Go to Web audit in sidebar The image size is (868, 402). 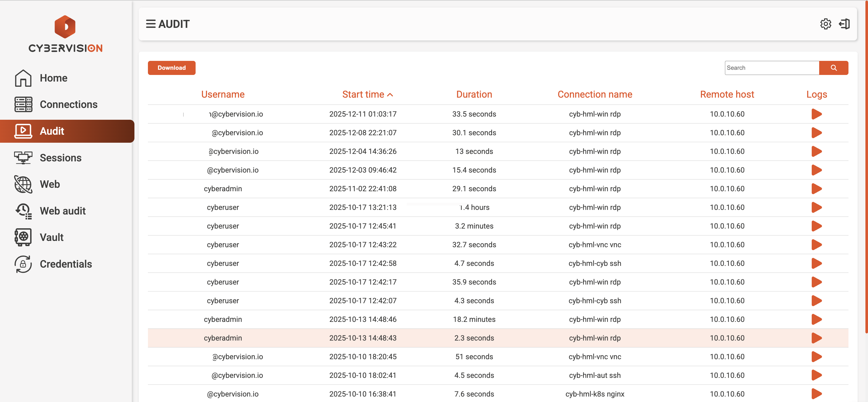point(62,210)
